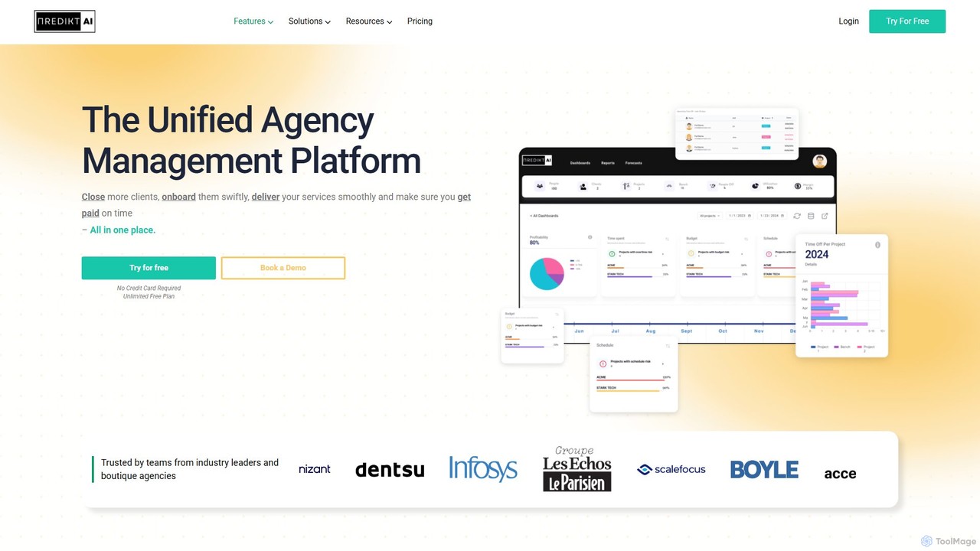Expand the Resources dropdown menu
Screen dimensions: 980x551
[x=369, y=21]
